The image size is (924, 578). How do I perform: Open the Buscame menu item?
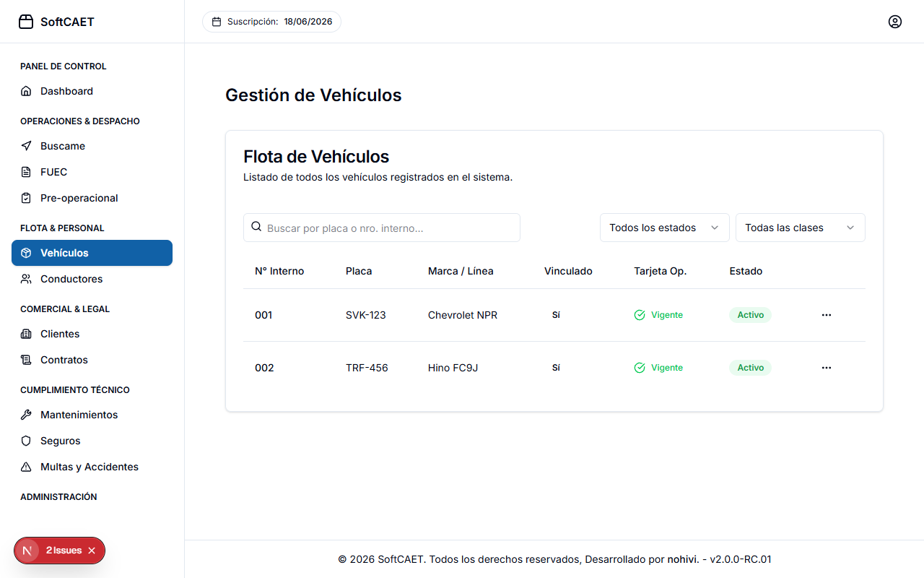click(x=92, y=146)
